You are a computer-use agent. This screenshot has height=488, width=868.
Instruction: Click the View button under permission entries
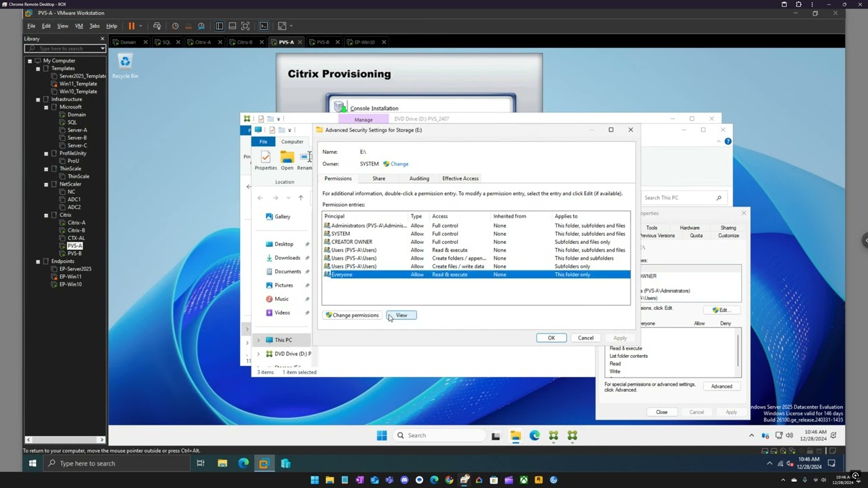(x=401, y=315)
